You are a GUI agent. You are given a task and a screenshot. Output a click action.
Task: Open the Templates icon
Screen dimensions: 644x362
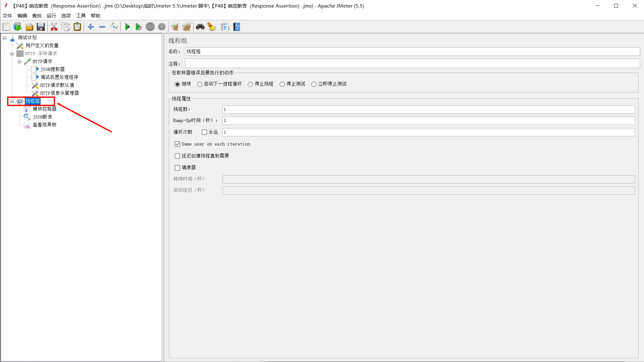tap(17, 27)
